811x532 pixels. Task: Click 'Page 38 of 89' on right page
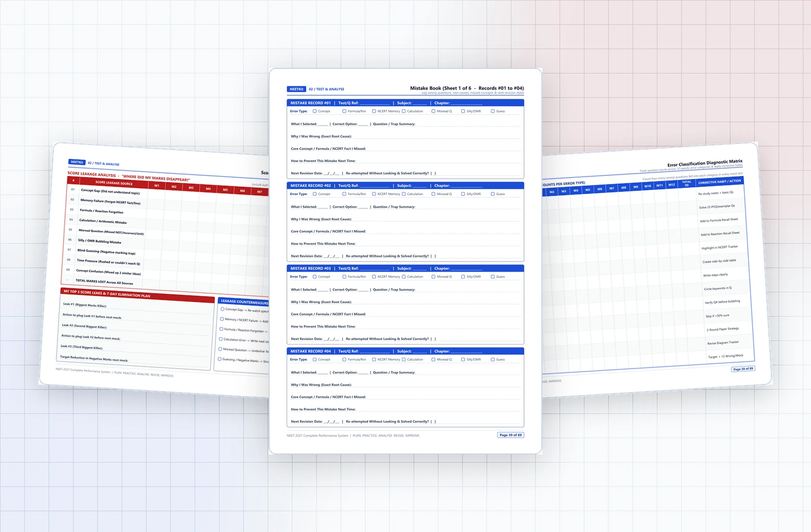(x=743, y=369)
